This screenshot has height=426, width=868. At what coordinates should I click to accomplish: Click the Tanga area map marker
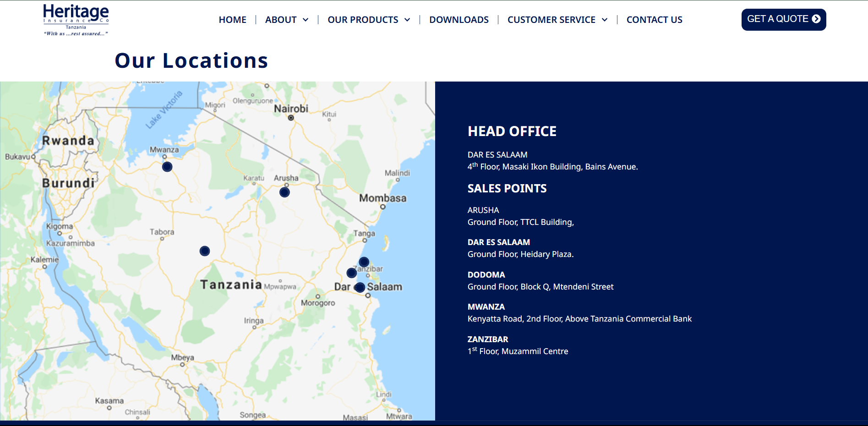(351, 273)
